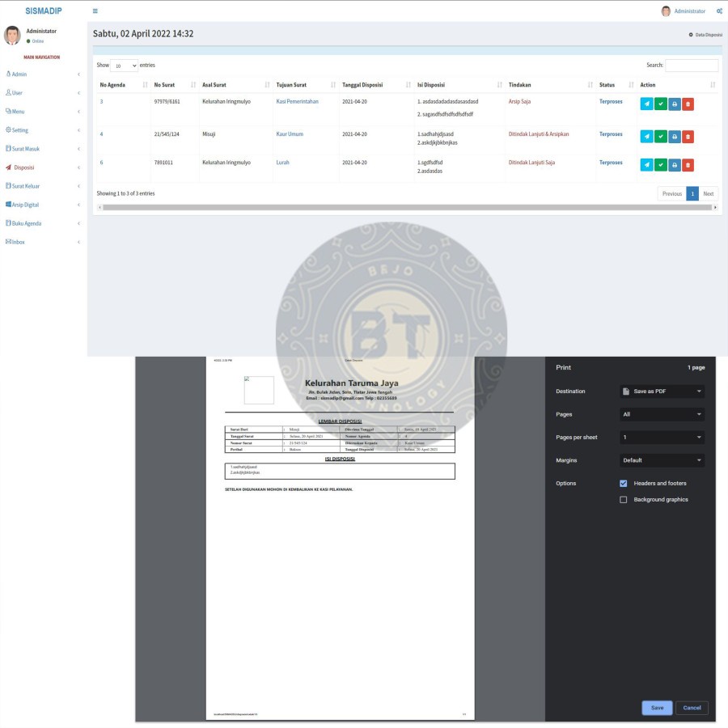Click the Arsip Digital sidebar icon

tap(10, 204)
